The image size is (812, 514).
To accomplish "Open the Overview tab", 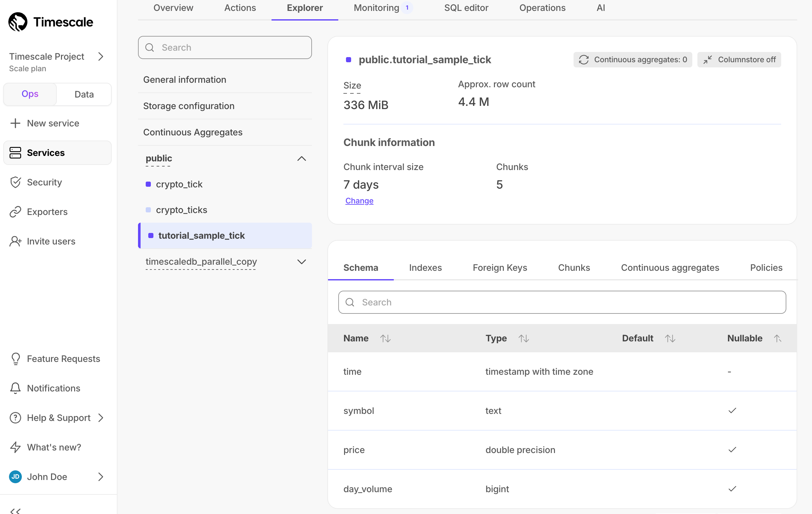I will 173,8.
